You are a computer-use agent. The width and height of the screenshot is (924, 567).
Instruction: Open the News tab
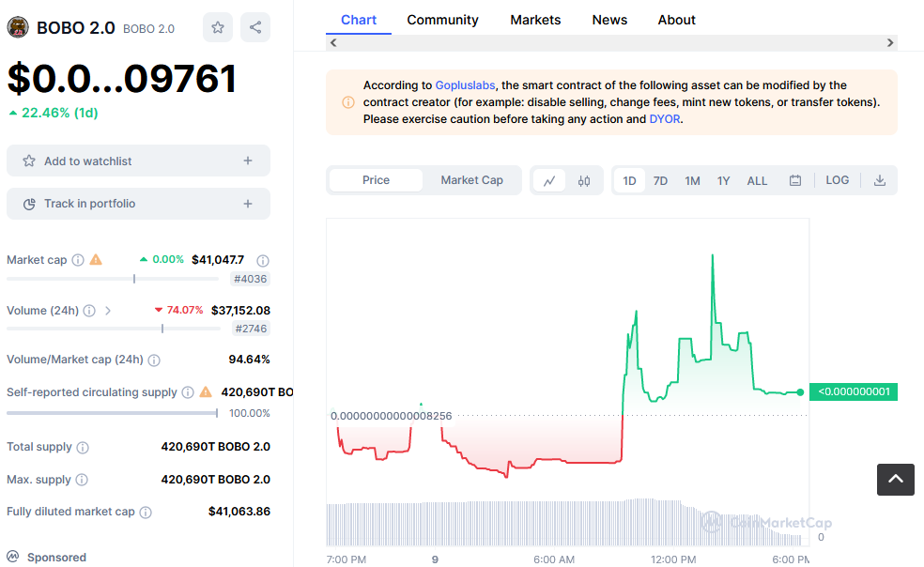(610, 20)
